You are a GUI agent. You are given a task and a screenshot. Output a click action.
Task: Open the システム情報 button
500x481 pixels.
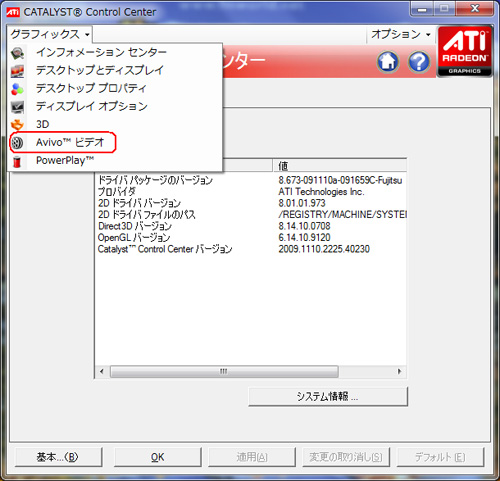tap(328, 396)
